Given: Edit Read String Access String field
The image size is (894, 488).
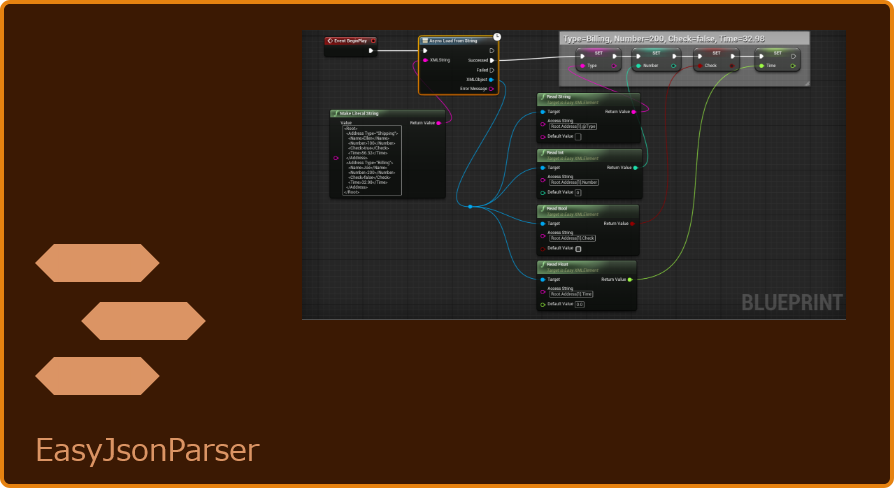Looking at the screenshot, I should click(573, 127).
